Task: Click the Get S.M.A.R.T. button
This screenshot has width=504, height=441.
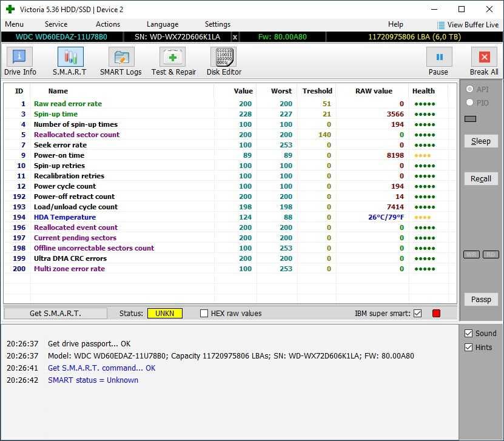Action: (x=56, y=314)
